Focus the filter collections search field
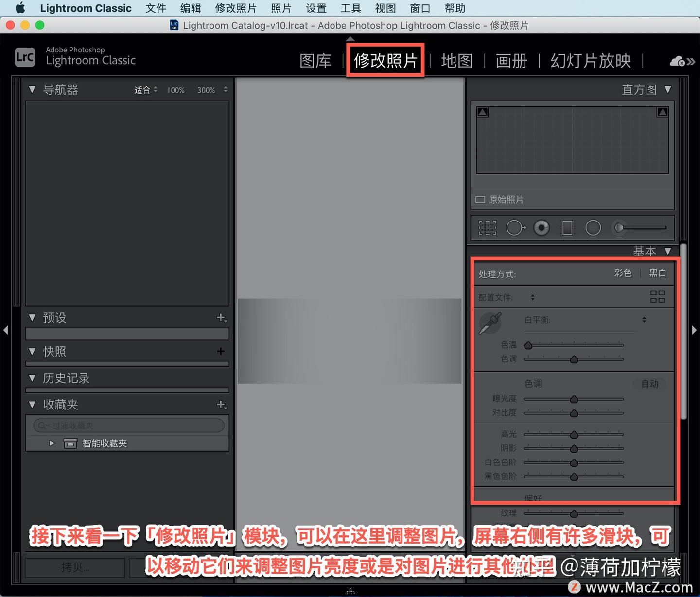 129,426
